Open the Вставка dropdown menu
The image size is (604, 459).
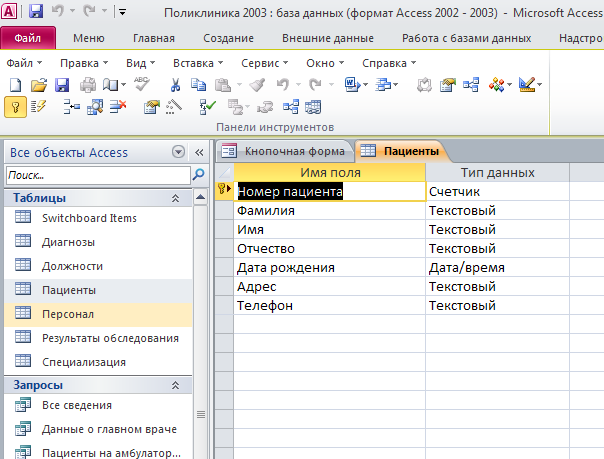(x=198, y=63)
